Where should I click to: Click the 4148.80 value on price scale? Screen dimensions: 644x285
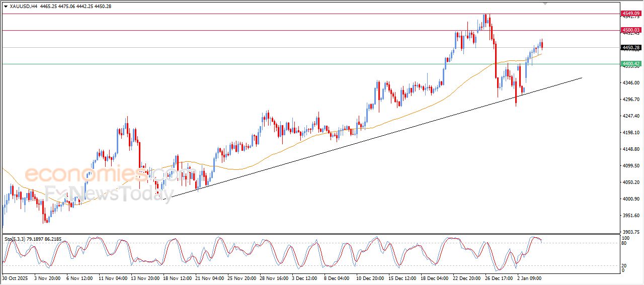(x=631, y=149)
